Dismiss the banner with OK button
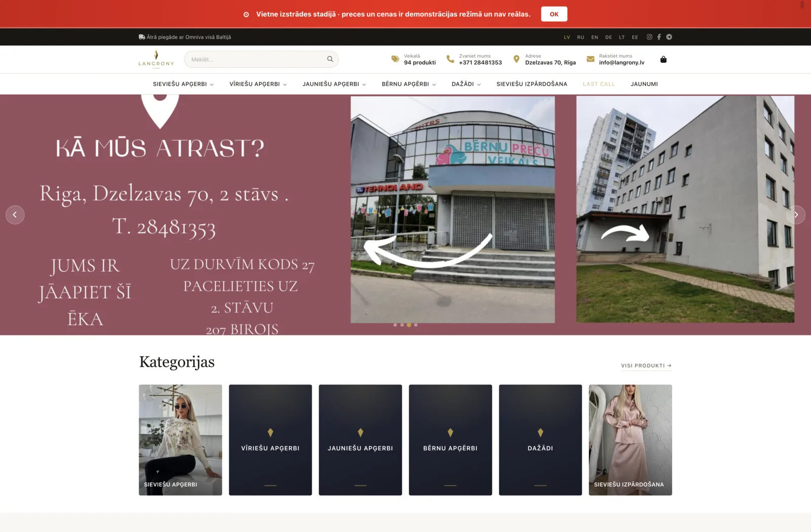This screenshot has width=811, height=532. tap(554, 14)
